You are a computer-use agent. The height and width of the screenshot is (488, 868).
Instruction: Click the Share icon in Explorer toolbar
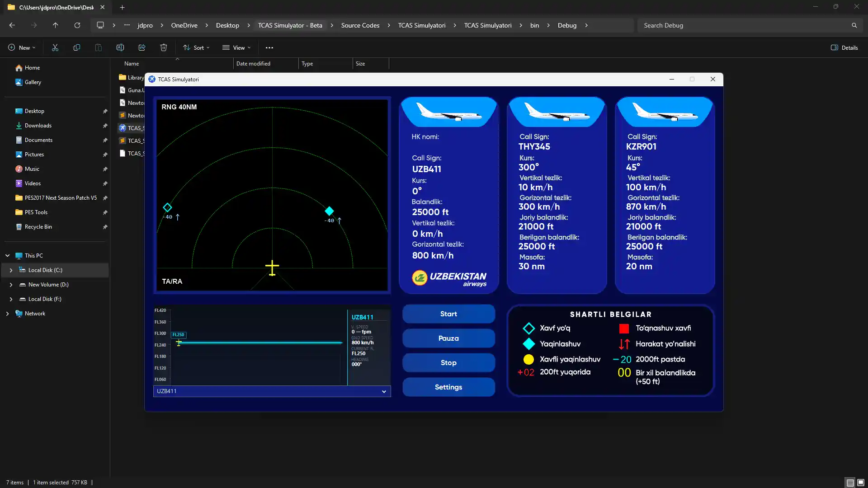coord(142,47)
